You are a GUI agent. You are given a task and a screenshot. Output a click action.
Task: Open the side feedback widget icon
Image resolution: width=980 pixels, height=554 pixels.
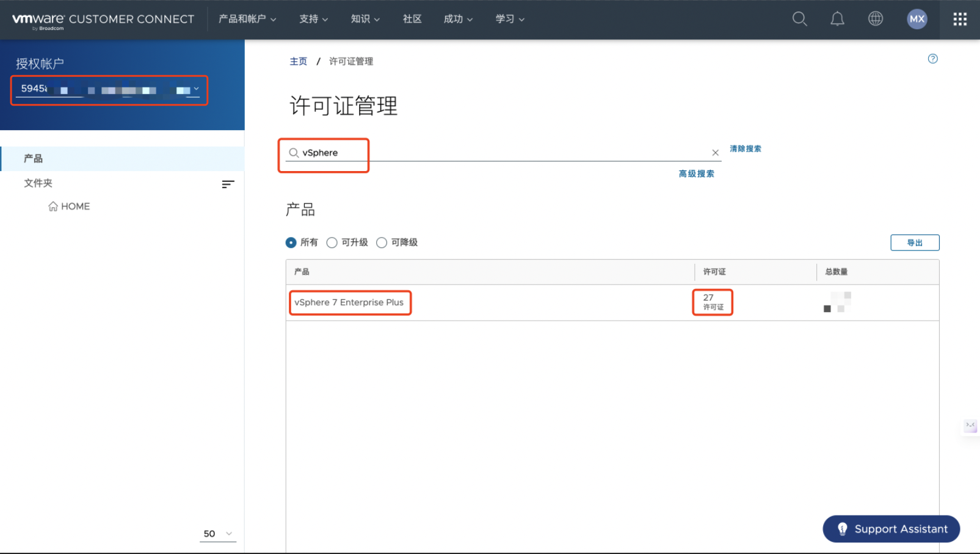pyautogui.click(x=970, y=426)
